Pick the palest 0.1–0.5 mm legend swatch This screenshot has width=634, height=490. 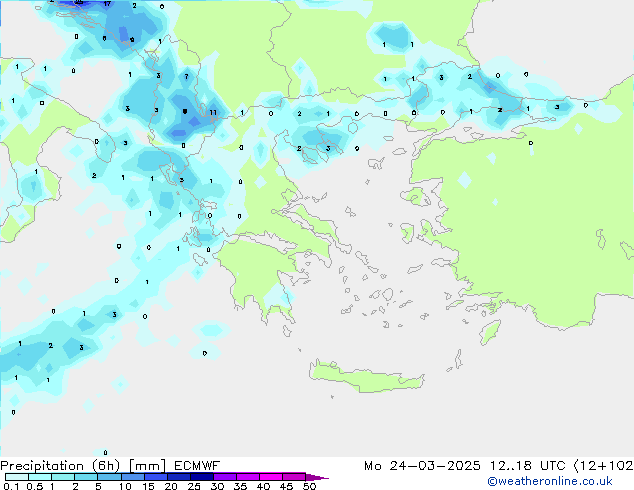click(17, 477)
